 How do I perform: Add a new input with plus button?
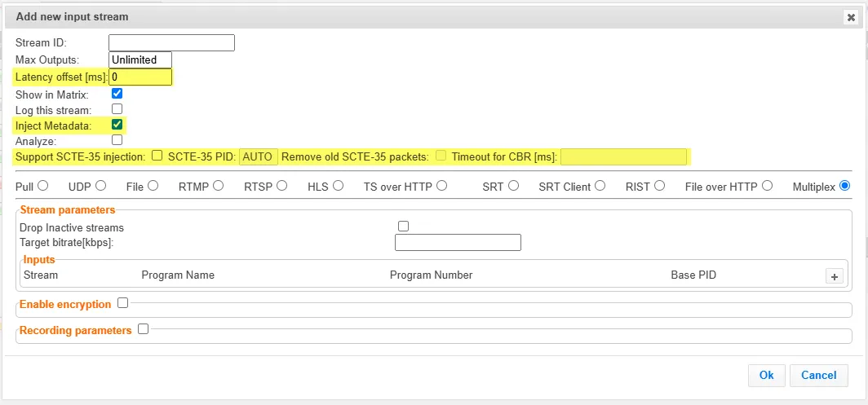(835, 276)
